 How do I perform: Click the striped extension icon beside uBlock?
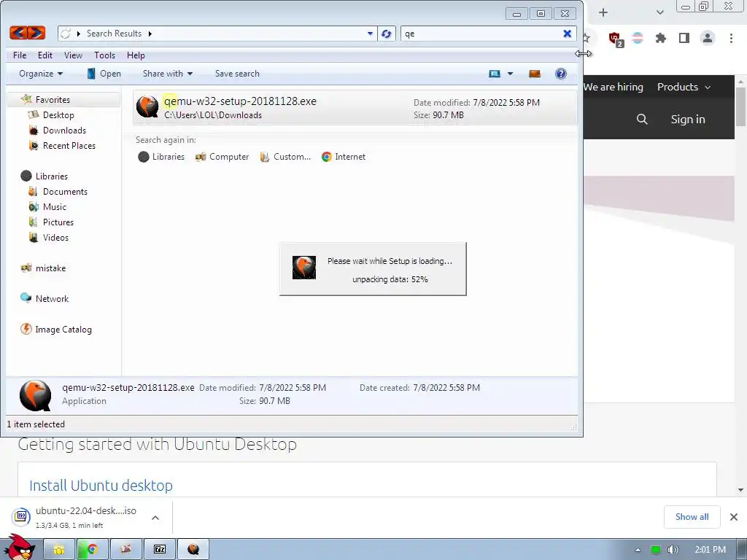(638, 38)
